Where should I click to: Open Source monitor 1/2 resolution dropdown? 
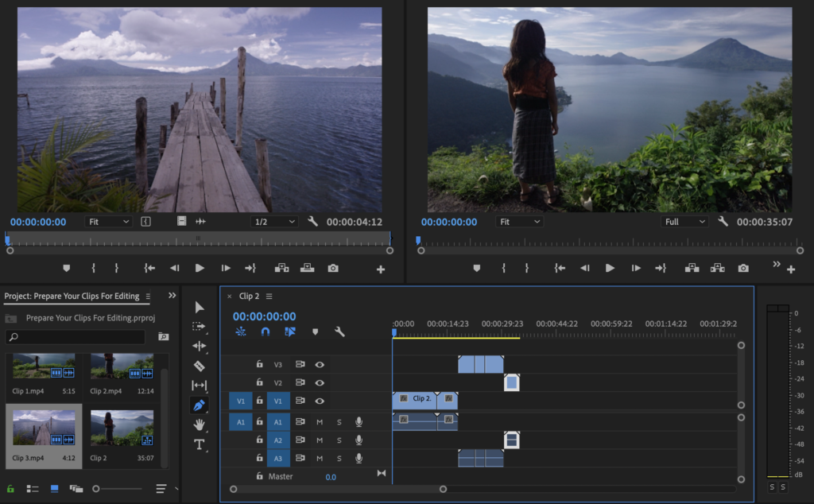[274, 222]
